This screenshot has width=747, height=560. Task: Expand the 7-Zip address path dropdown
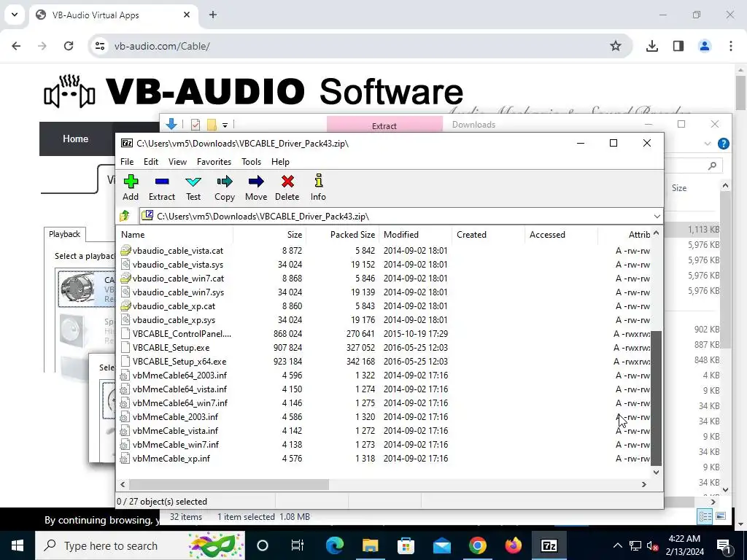(x=657, y=216)
